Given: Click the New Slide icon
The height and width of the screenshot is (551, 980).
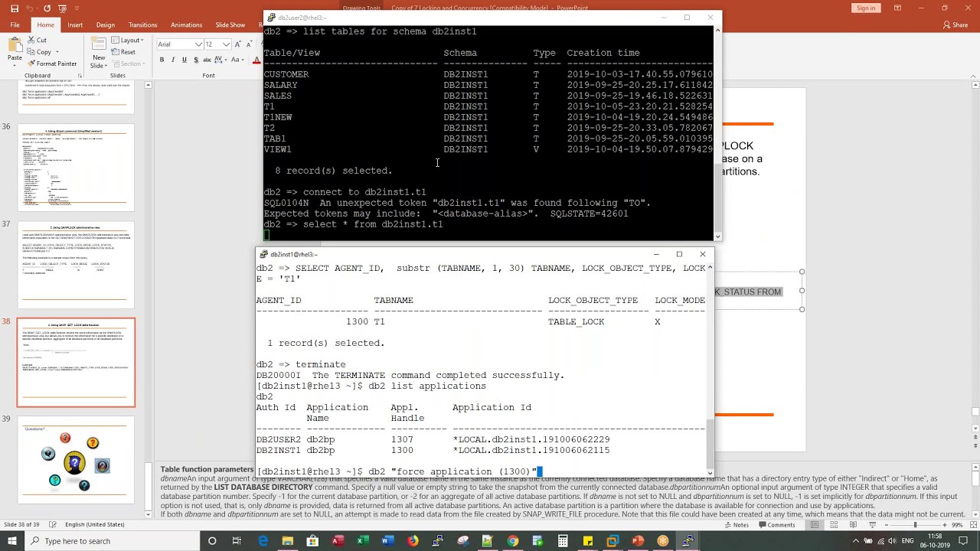Looking at the screenshot, I should 99,44.
